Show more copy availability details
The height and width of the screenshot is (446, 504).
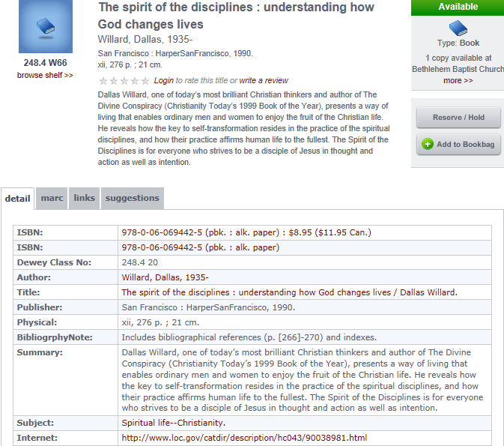(458, 80)
